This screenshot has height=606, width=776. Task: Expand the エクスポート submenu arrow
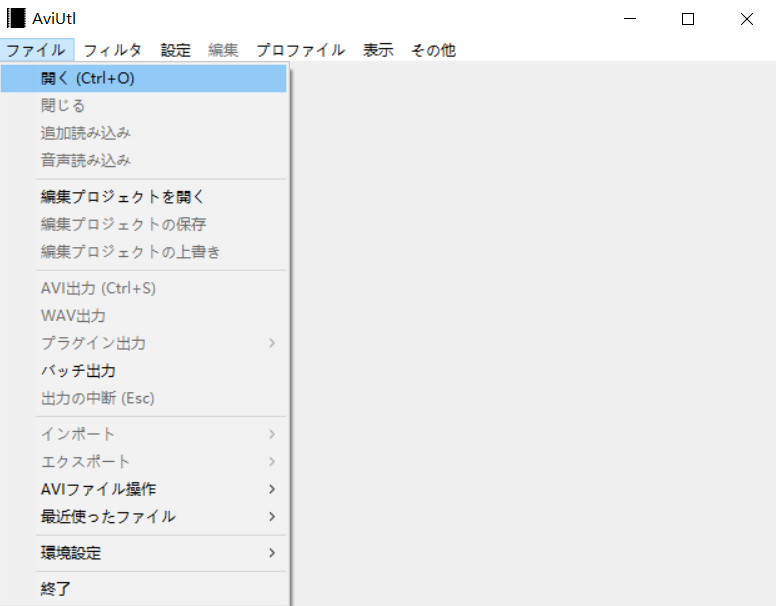tap(272, 462)
